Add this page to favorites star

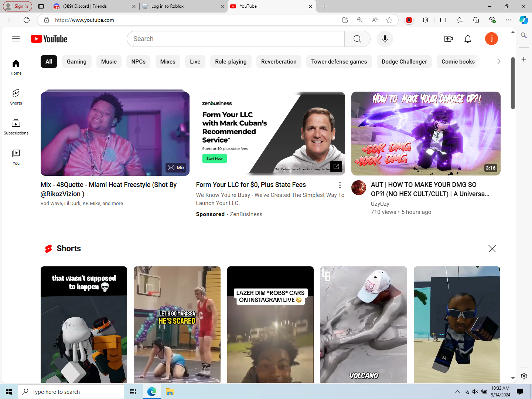pos(389,20)
